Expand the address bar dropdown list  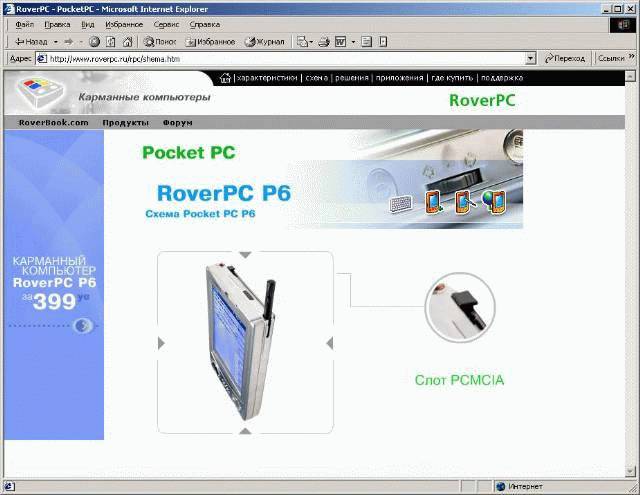[x=530, y=59]
